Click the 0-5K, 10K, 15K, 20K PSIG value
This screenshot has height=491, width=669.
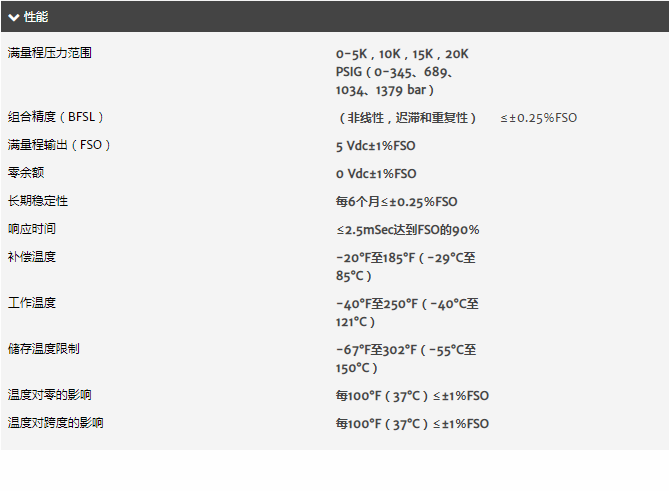(402, 72)
